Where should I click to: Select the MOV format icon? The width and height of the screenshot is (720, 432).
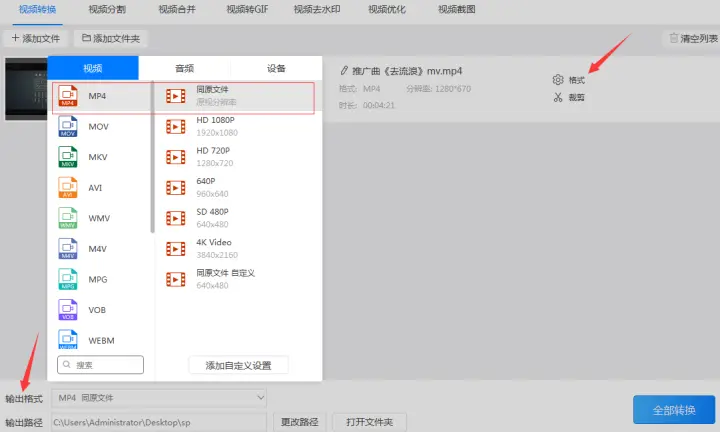[68, 126]
